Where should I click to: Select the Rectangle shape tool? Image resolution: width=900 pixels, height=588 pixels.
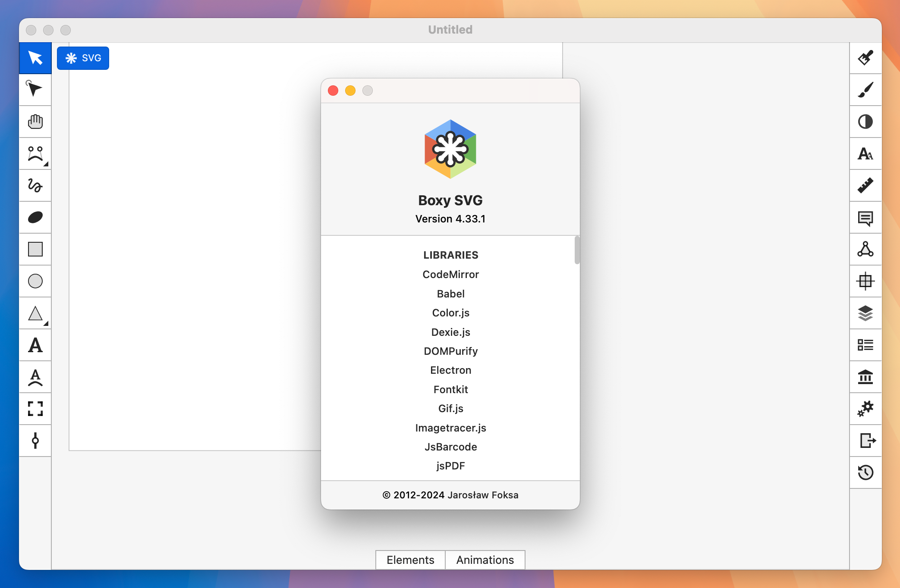tap(35, 249)
